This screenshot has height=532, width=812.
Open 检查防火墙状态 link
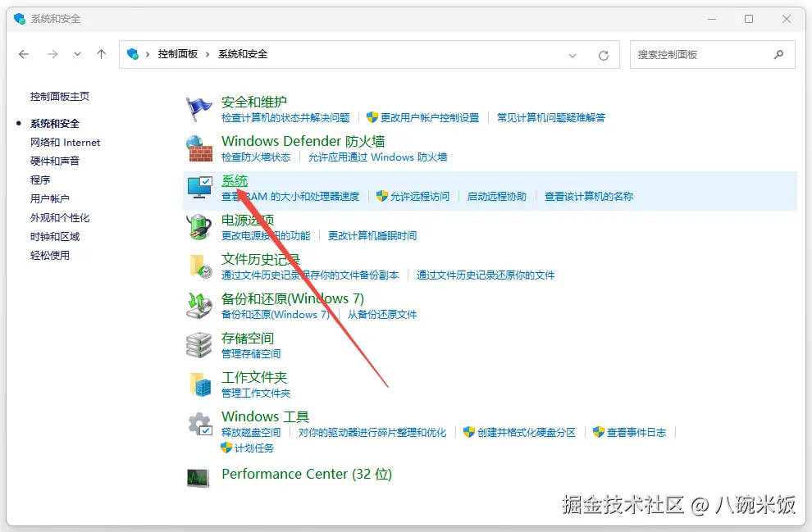(x=256, y=157)
